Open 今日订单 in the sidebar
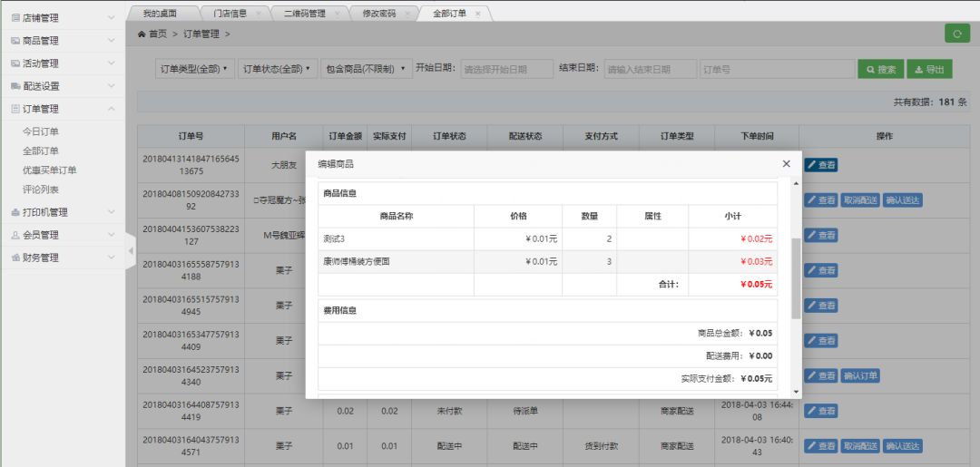This screenshot has width=980, height=467. (x=41, y=131)
